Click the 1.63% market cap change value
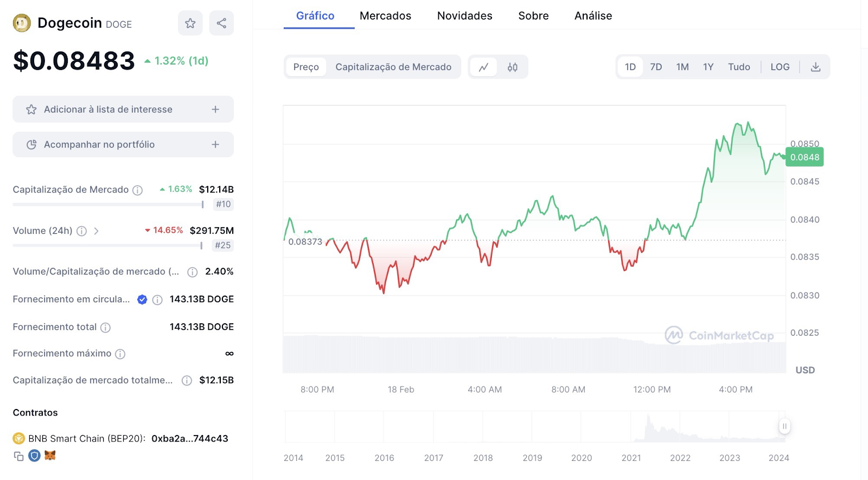Viewport: 868px width, 480px height. coord(176,189)
